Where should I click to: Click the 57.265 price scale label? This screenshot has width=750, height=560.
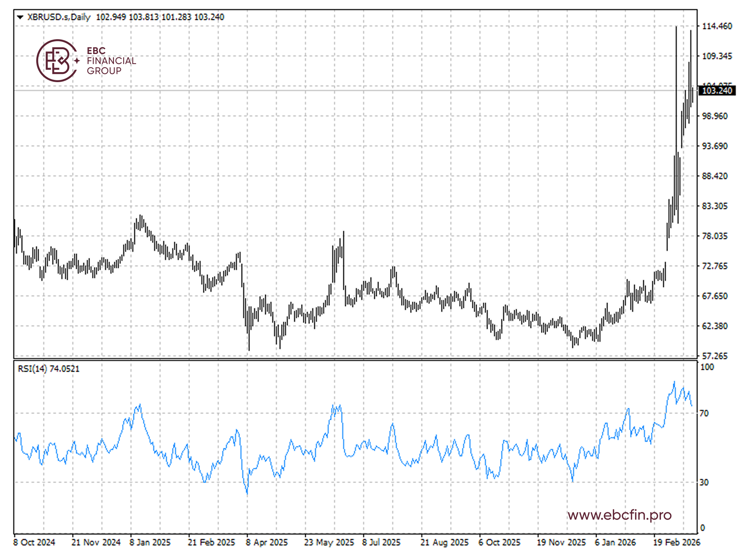(714, 356)
